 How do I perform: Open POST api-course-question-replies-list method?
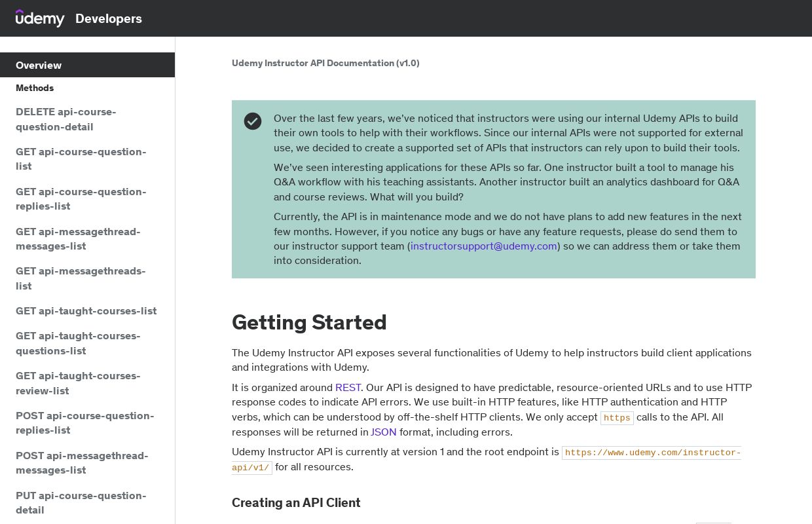pyautogui.click(x=85, y=423)
